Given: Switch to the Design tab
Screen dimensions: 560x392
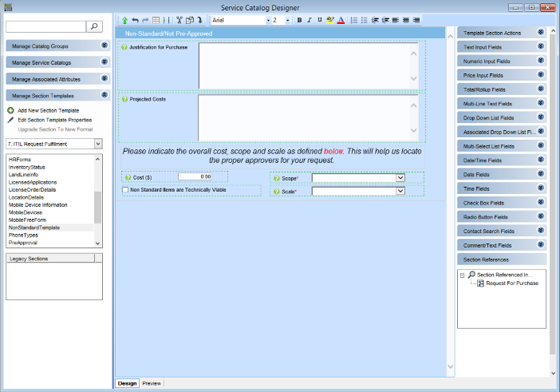Looking at the screenshot, I should 127,383.
